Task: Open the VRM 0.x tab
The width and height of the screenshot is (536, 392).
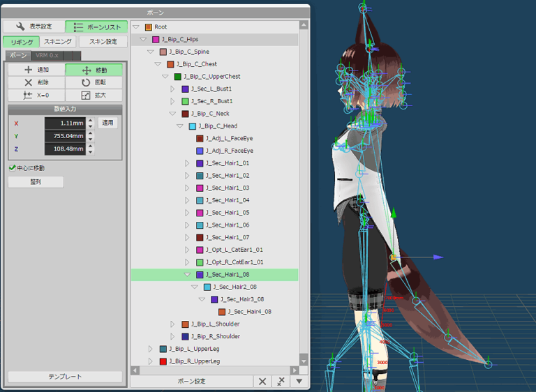Action: [x=47, y=55]
